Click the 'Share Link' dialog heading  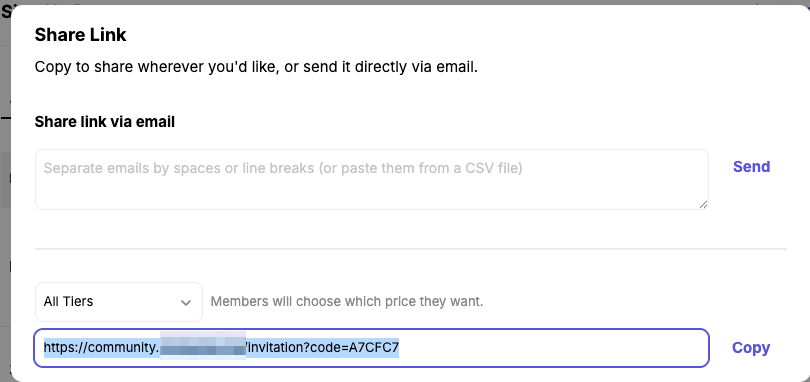point(80,35)
